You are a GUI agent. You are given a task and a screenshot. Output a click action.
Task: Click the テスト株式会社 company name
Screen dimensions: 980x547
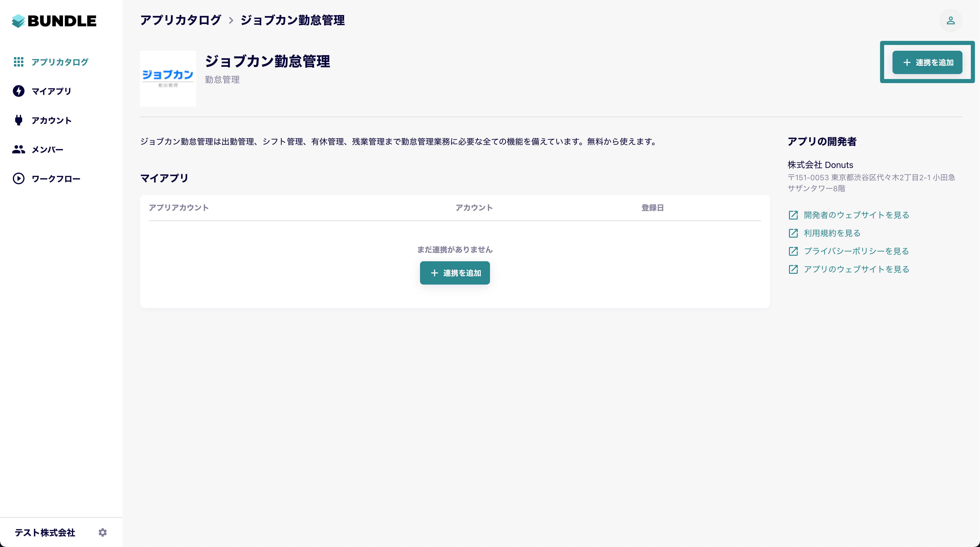coord(45,532)
